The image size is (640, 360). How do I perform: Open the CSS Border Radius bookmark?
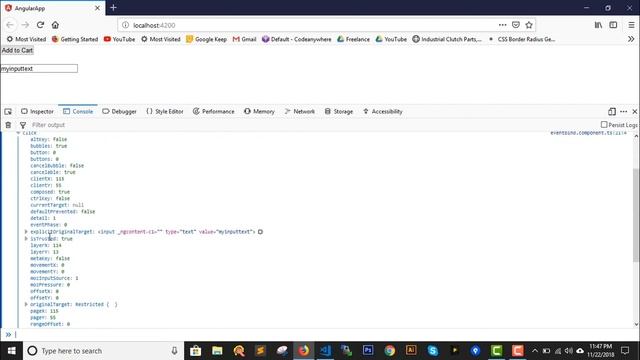pyautogui.click(x=521, y=39)
